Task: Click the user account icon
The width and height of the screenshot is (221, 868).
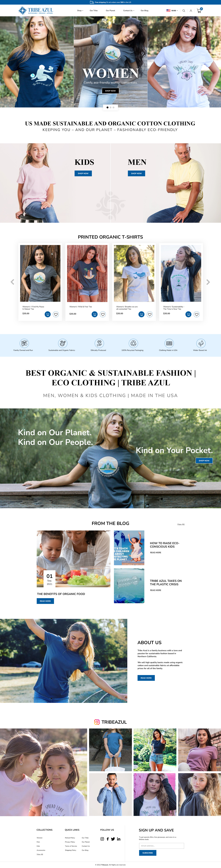Action: [191, 10]
